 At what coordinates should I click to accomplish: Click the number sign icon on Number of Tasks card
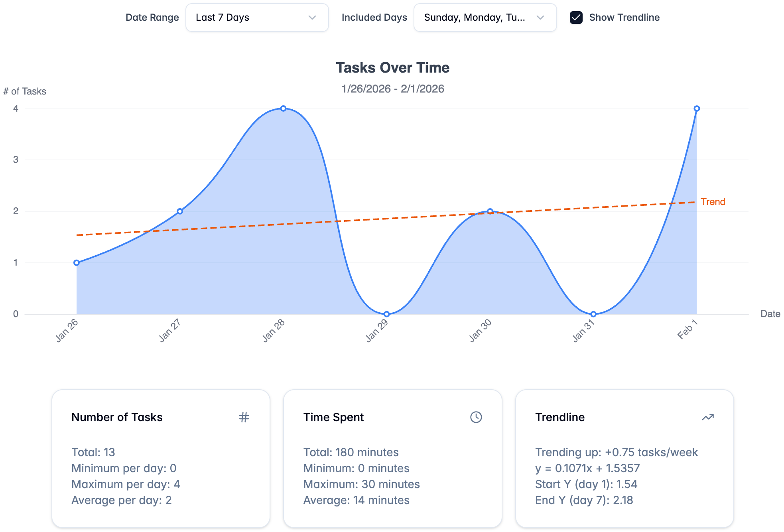[x=244, y=417]
